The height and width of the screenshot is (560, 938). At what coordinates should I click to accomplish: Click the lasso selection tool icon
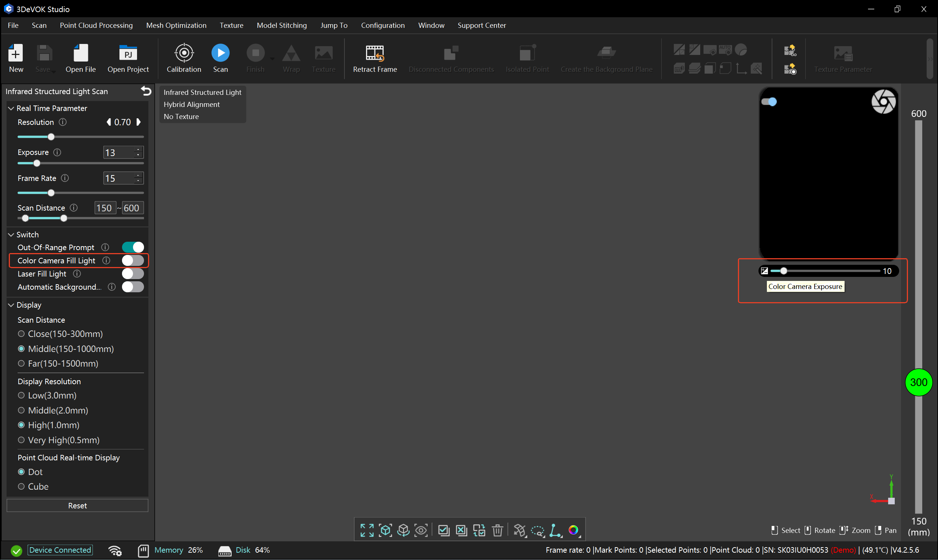(x=538, y=531)
